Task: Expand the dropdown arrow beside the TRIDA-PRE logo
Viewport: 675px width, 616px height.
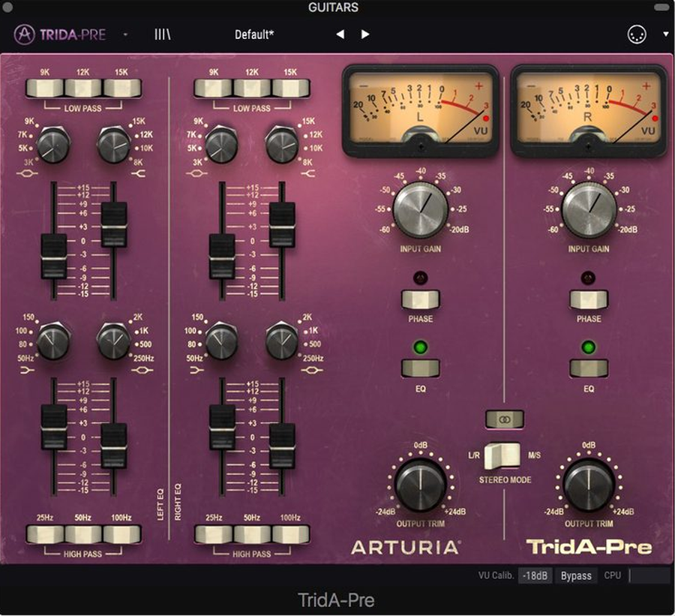Action: click(125, 35)
